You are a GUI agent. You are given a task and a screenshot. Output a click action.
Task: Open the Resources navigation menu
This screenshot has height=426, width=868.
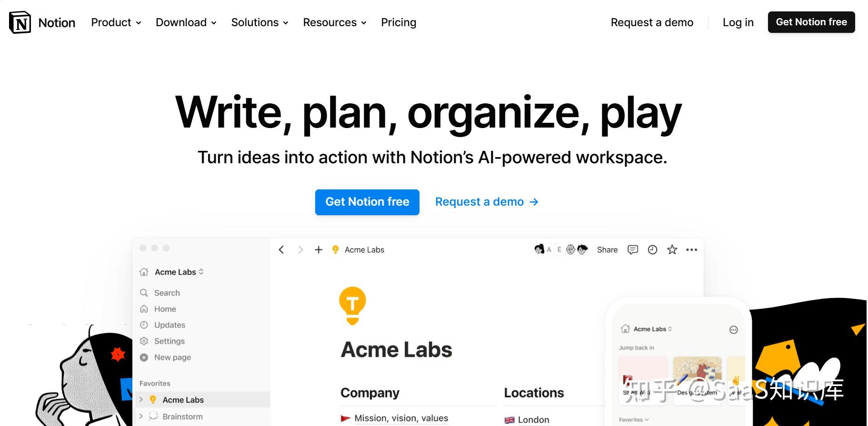pyautogui.click(x=334, y=22)
